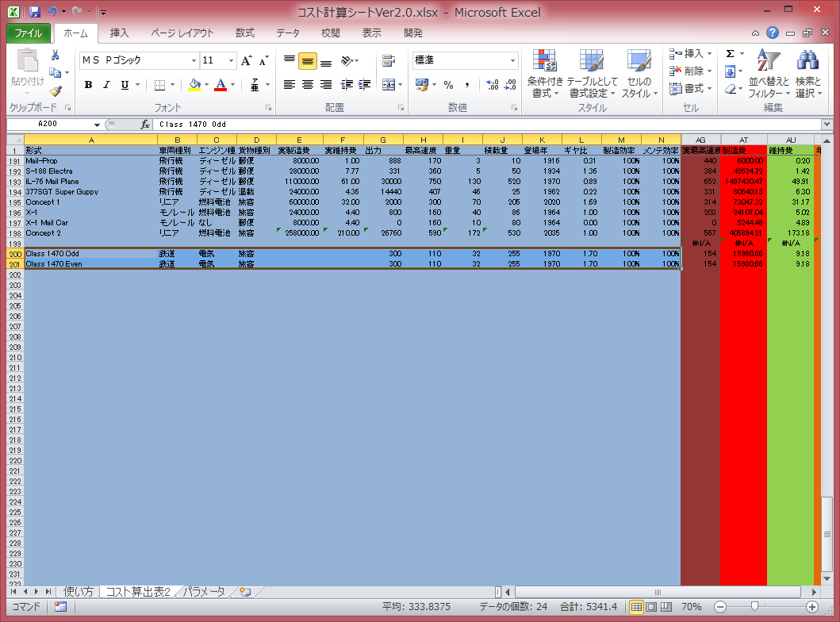Click the formula bar text field
840x622 pixels.
(488, 125)
